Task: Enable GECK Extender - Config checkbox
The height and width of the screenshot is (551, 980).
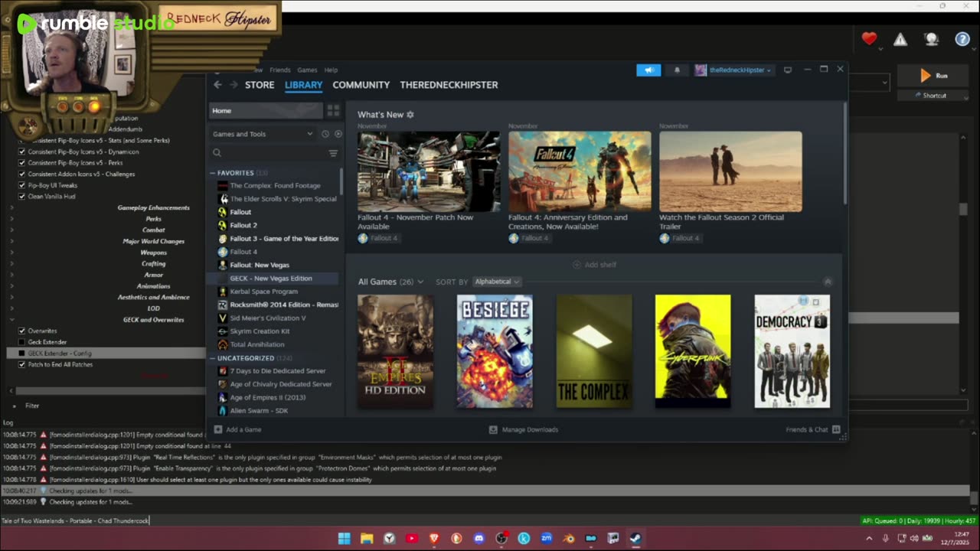Action: coord(21,354)
